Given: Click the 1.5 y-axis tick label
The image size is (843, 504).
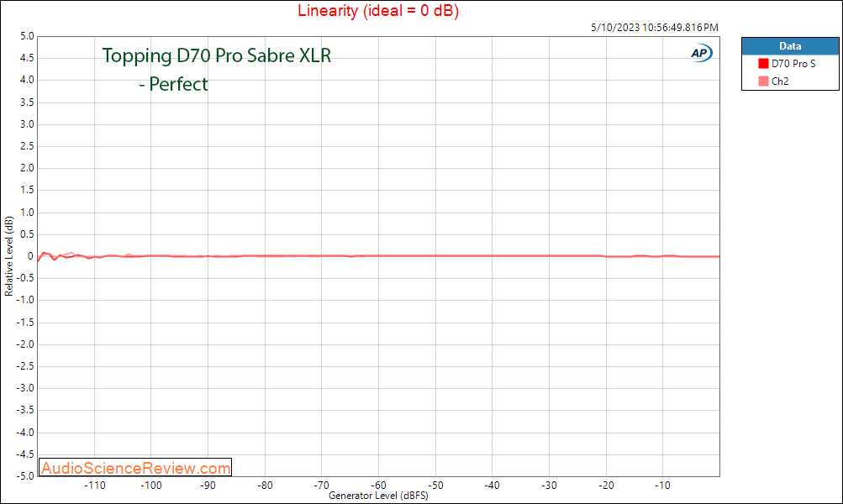Looking at the screenshot, I should click(x=27, y=190).
